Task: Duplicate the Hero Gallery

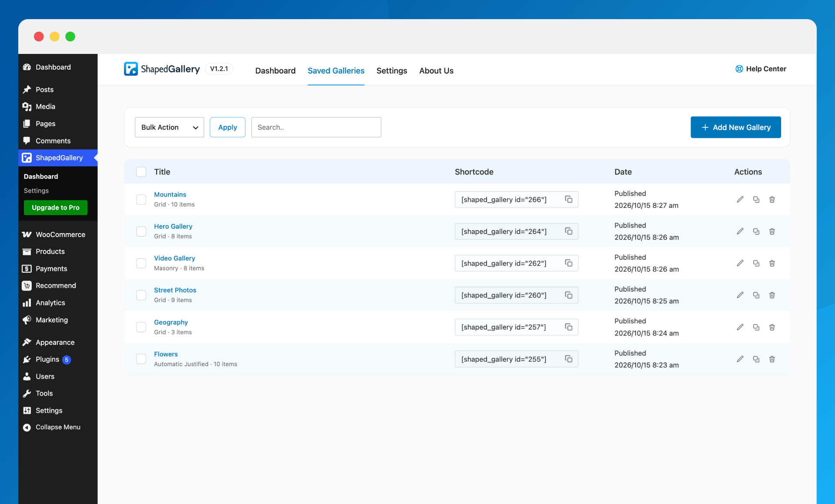Action: point(756,231)
